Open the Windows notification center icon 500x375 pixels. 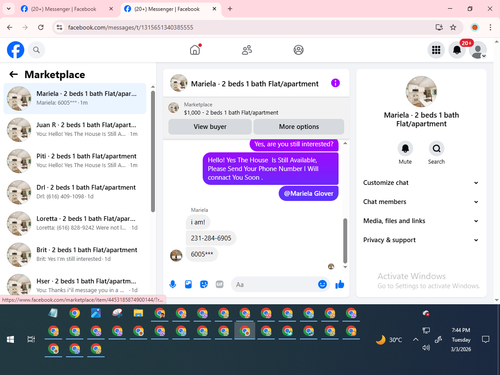click(486, 340)
